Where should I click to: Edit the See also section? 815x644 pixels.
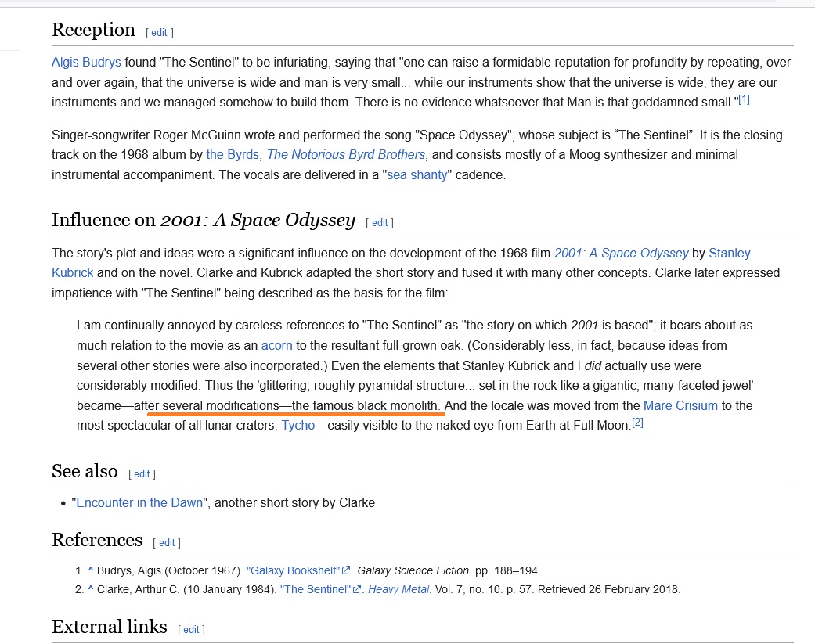142,474
